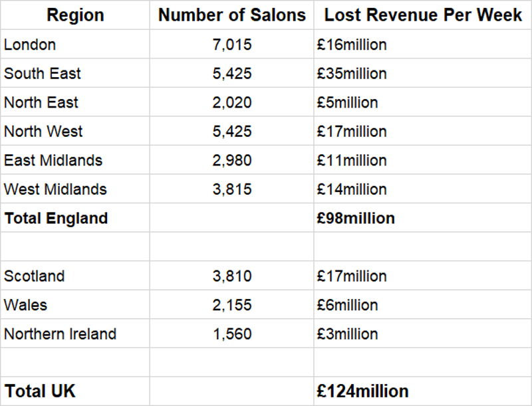Click the Scotland salon count 3,810
The height and width of the screenshot is (406, 532).
pyautogui.click(x=231, y=276)
